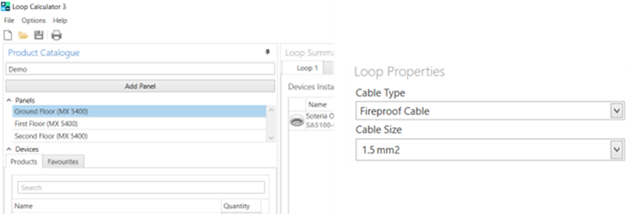Click the device Search field
The width and height of the screenshot is (644, 214).
coord(141,187)
